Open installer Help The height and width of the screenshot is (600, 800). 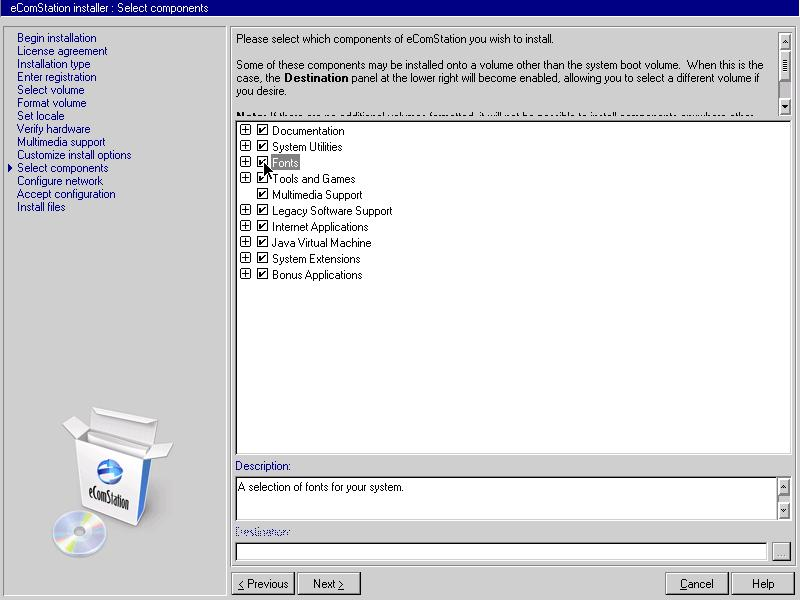tap(763, 584)
